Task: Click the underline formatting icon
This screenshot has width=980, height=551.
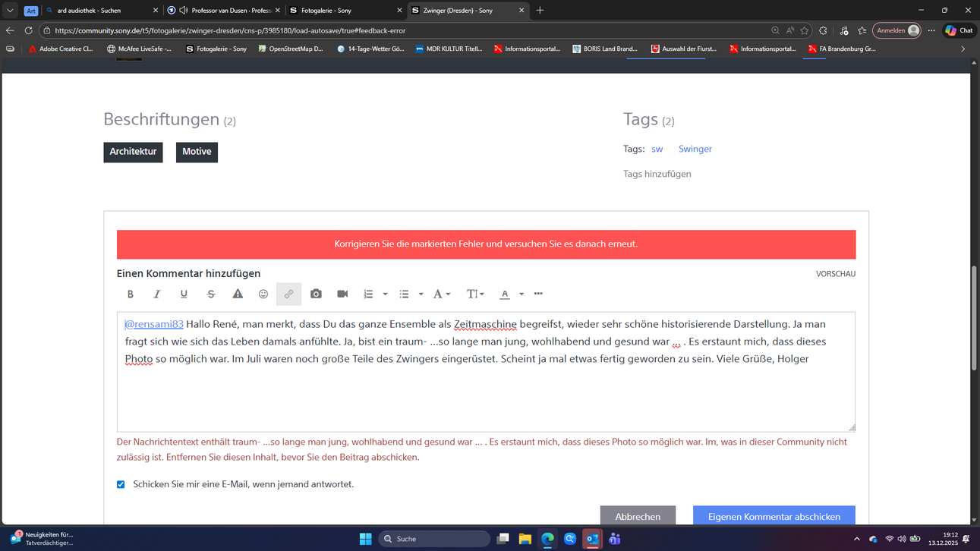Action: [184, 294]
